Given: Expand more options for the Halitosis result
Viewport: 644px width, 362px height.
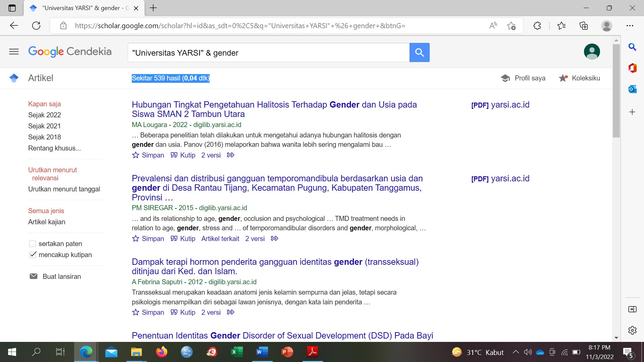Looking at the screenshot, I should click(230, 155).
